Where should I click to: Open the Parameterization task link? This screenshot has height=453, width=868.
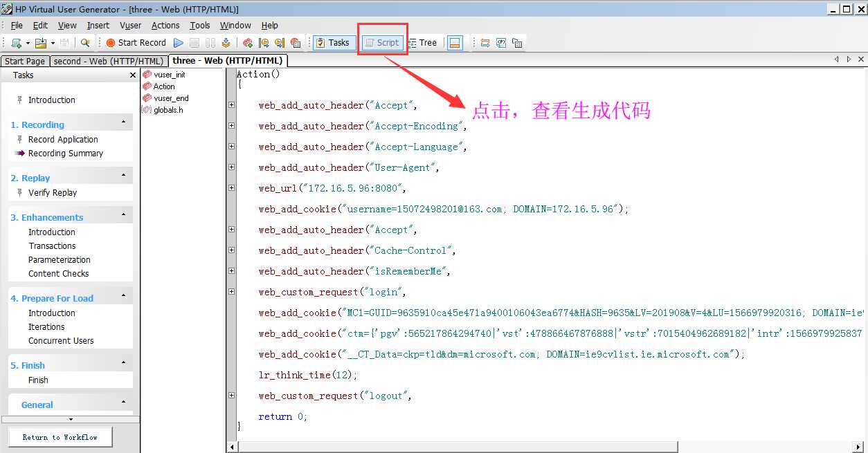[x=60, y=260]
